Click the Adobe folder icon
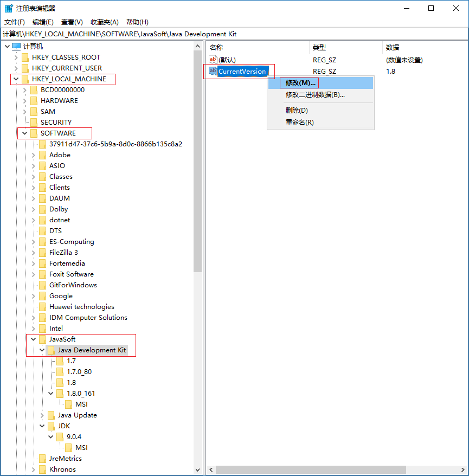The height and width of the screenshot is (476, 469). (x=43, y=155)
